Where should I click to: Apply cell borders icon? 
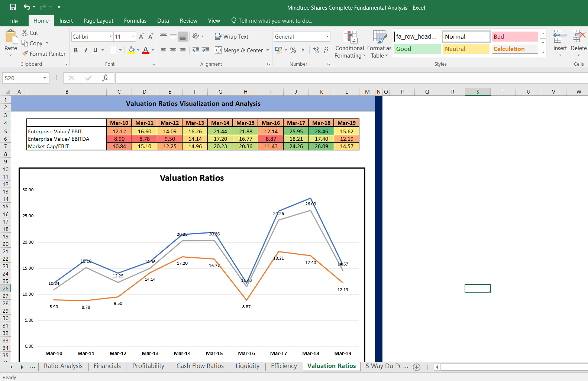pos(113,50)
